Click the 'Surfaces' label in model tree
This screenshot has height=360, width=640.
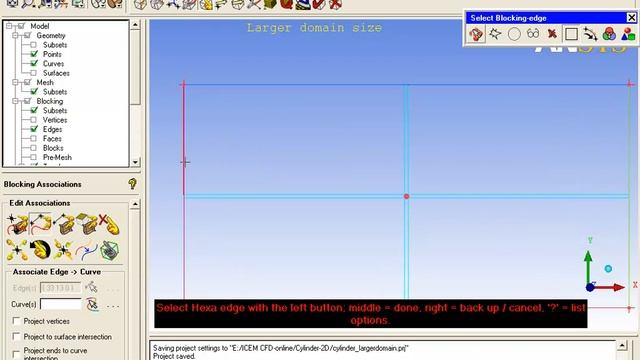pyautogui.click(x=56, y=73)
